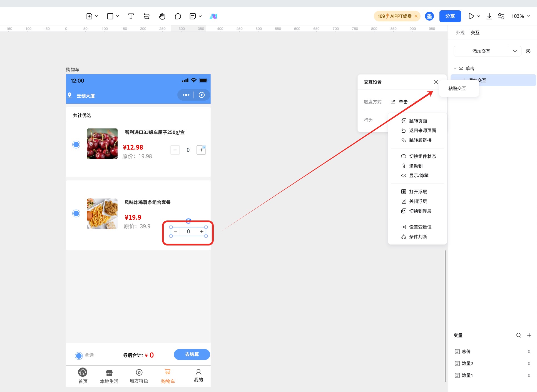Viewport: 537px width, 392px height.
Task: Switch to the 外观 tab
Action: 460,33
